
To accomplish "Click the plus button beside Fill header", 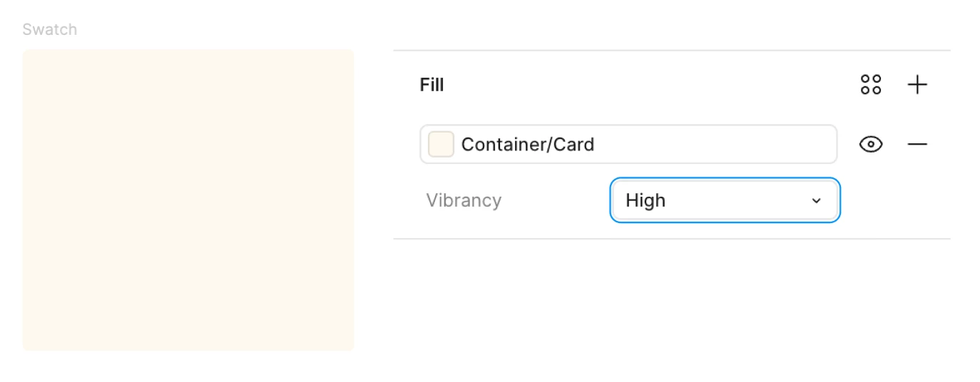I will [x=917, y=85].
